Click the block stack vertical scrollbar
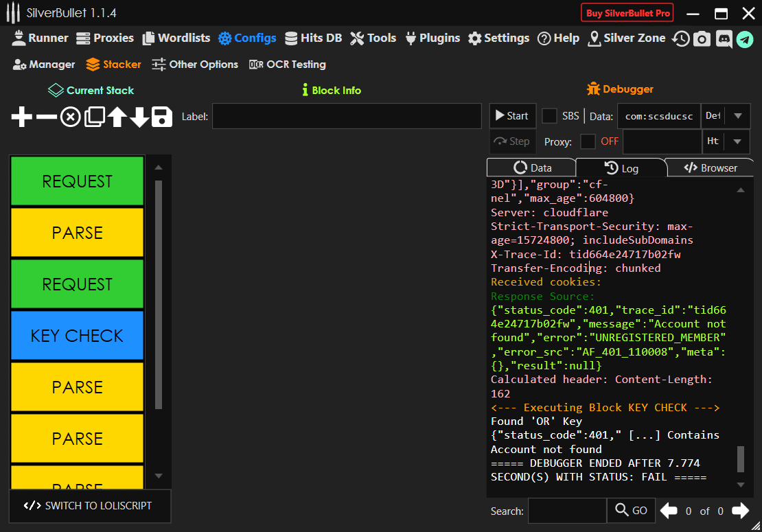762x532 pixels. tap(159, 295)
